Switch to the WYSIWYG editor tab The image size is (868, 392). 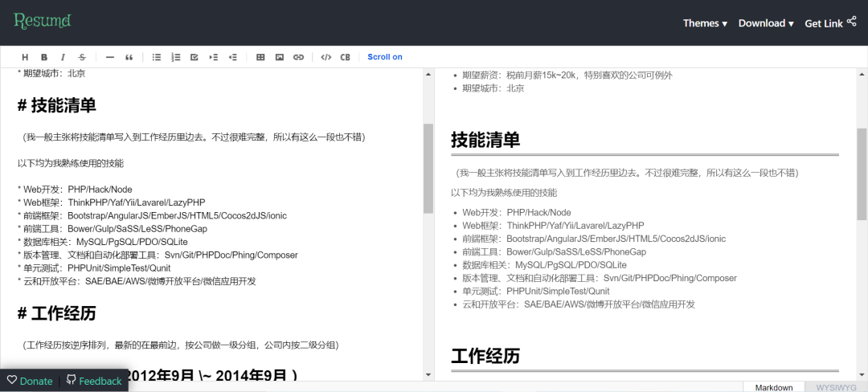pos(836,387)
